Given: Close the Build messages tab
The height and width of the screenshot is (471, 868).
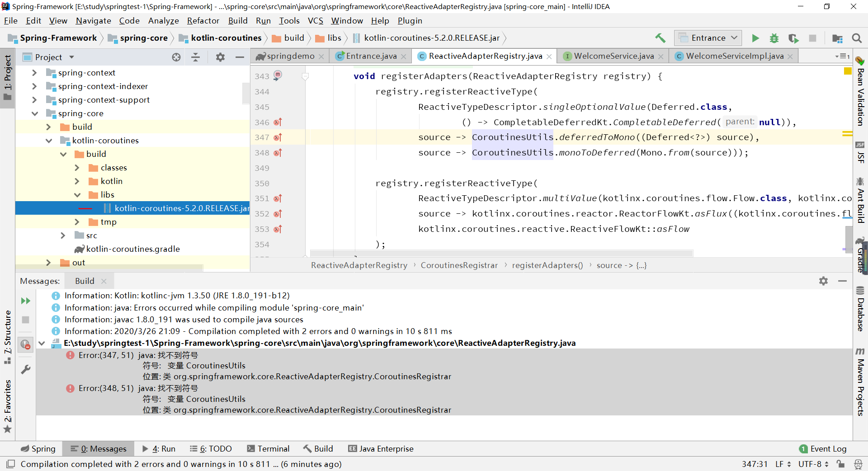Looking at the screenshot, I should point(104,281).
